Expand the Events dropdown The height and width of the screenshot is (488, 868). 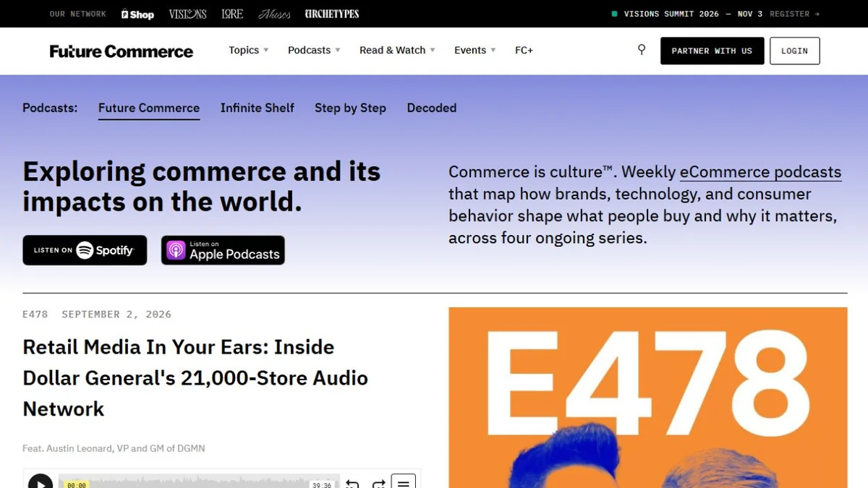[x=475, y=51]
